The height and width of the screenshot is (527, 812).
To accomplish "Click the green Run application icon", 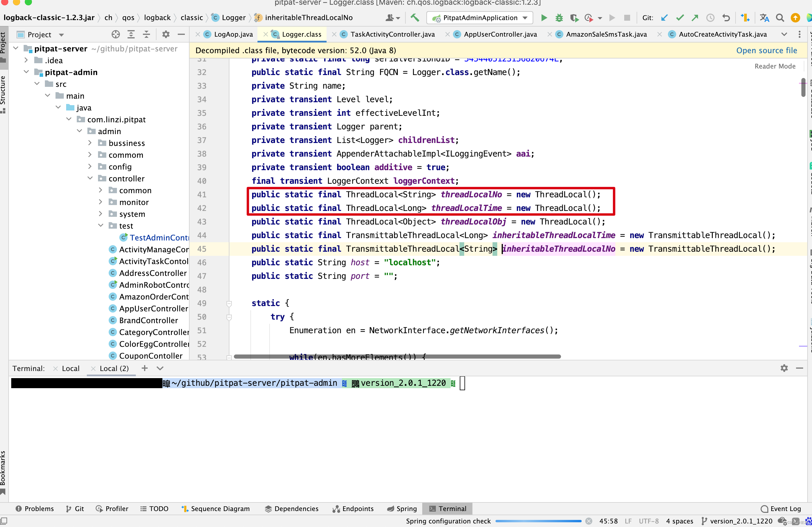I will point(544,18).
